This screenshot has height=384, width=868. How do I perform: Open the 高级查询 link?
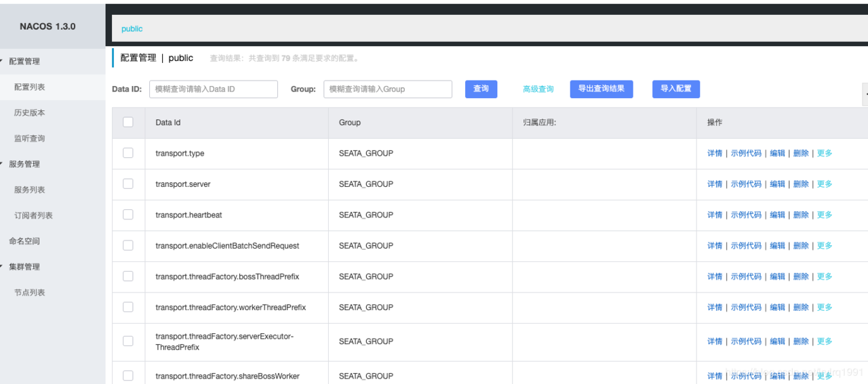[x=538, y=89]
